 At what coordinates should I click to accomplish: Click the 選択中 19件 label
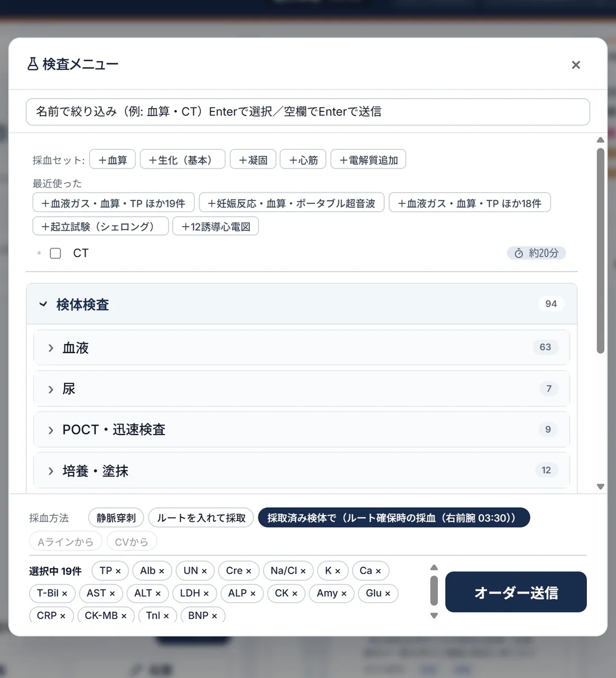55,571
